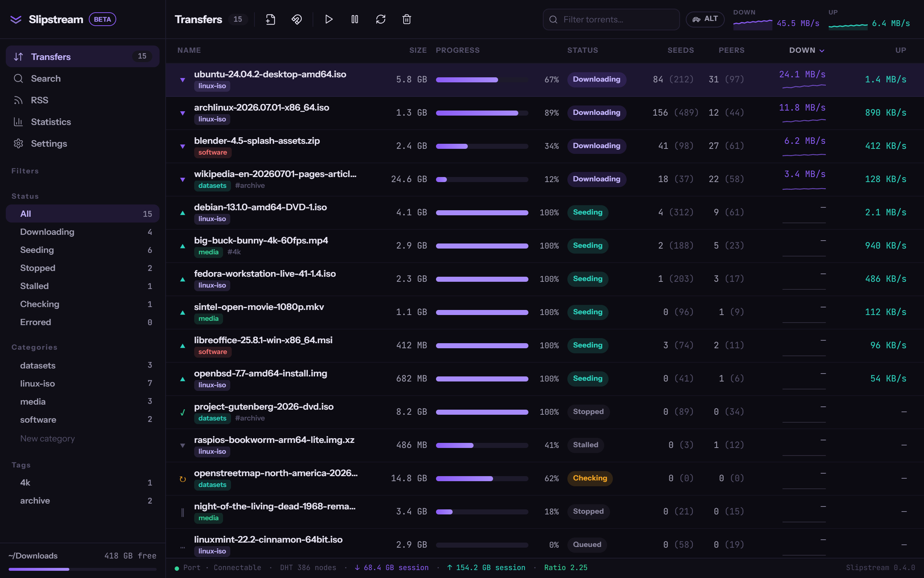Image resolution: width=924 pixels, height=578 pixels.
Task: Click the software tag on blender row
Action: point(213,152)
